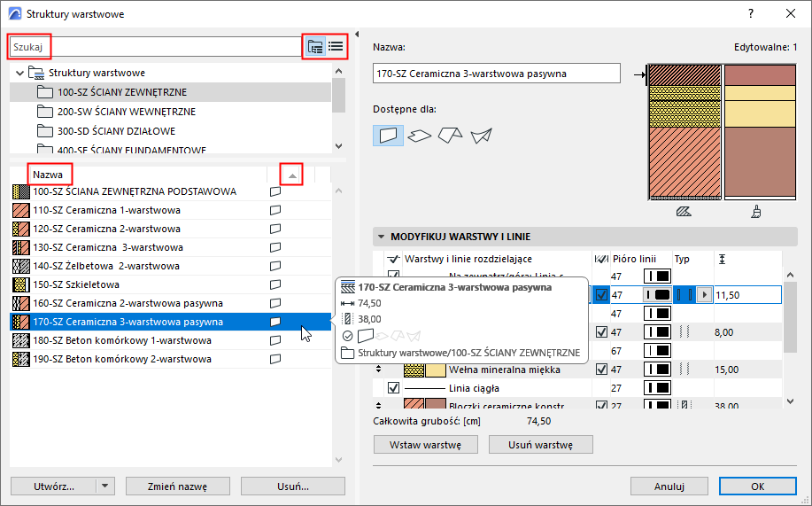Viewport: 812px width, 506px height.
Task: Open the help question mark button
Action: coord(751,14)
